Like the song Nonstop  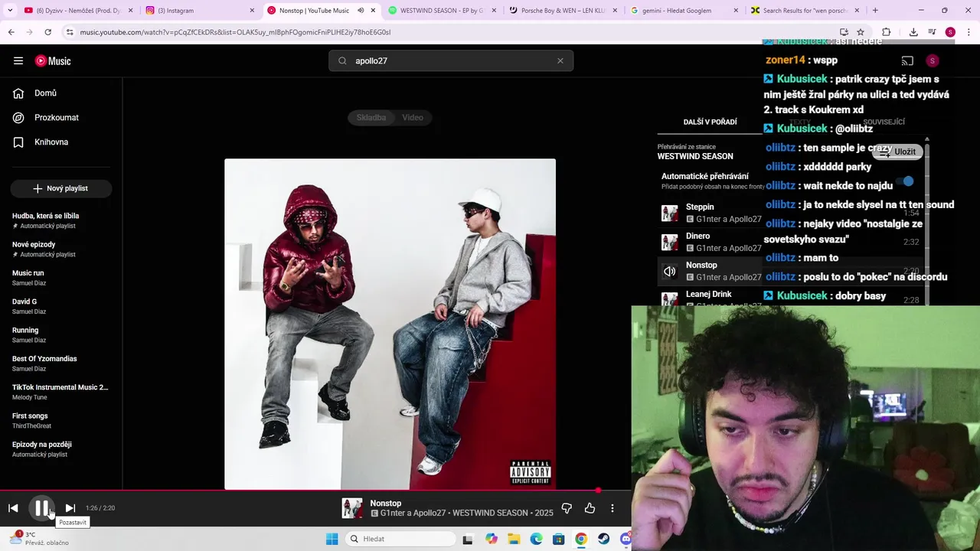[x=590, y=508]
